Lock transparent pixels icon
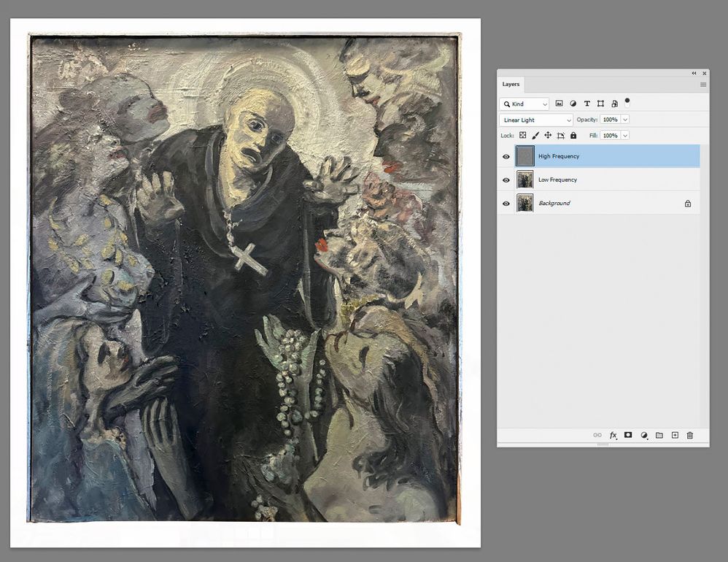The width and height of the screenshot is (728, 562). pos(523,135)
